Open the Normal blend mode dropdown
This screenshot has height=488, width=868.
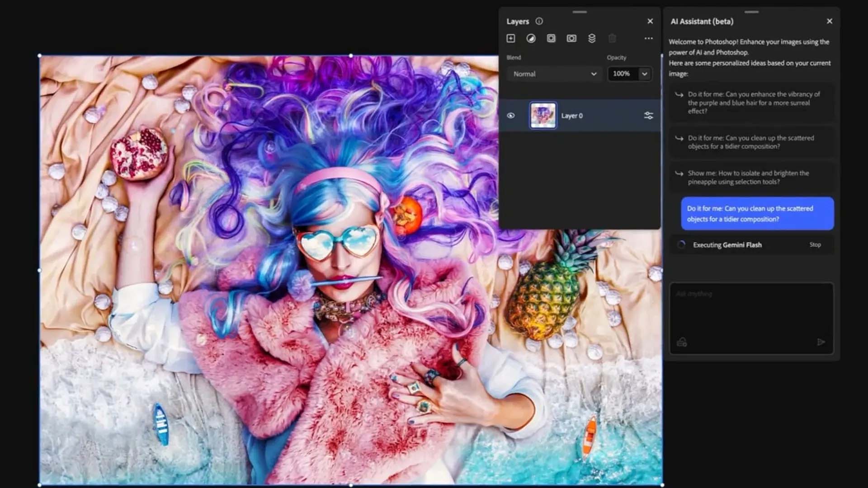tap(554, 74)
